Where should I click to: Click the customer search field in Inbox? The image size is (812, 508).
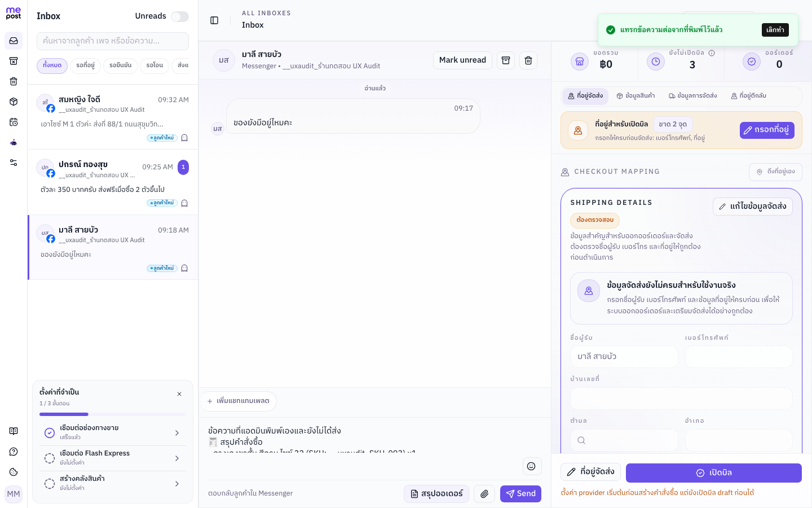tap(113, 41)
